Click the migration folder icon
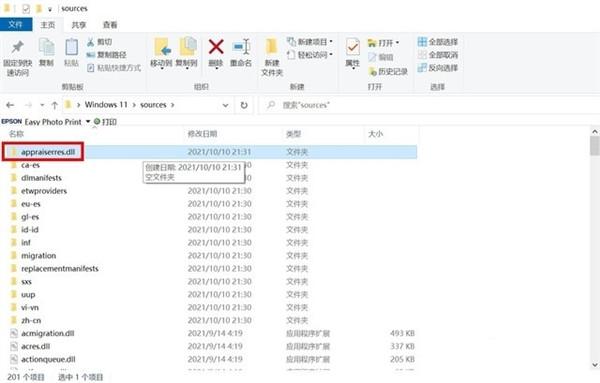The image size is (600, 383). [14, 255]
